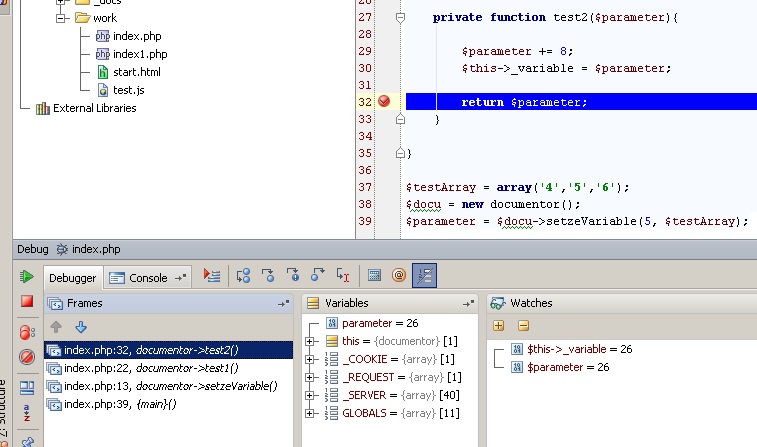The image size is (757, 447).
Task: Collapse function test2 at line 27 fold marker
Action: pos(400,18)
